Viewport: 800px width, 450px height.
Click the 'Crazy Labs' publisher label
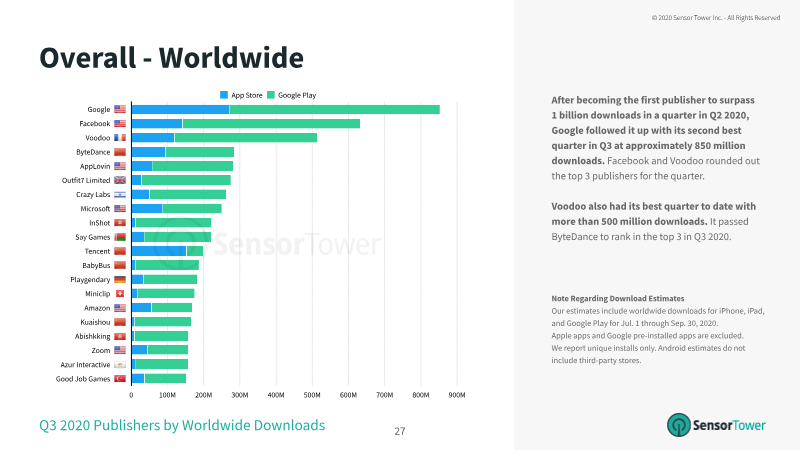pos(93,194)
